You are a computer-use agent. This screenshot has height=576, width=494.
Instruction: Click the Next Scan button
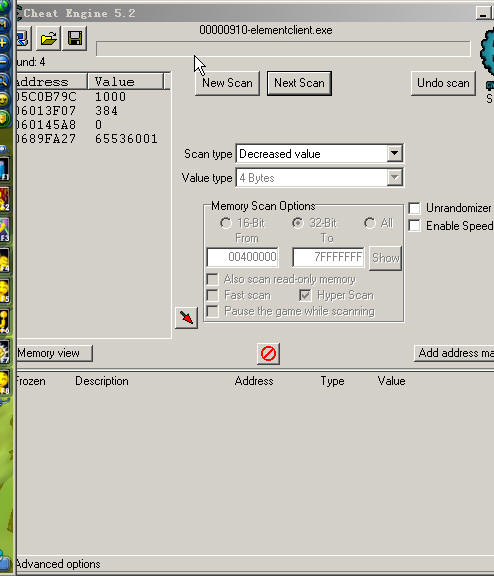[299, 83]
